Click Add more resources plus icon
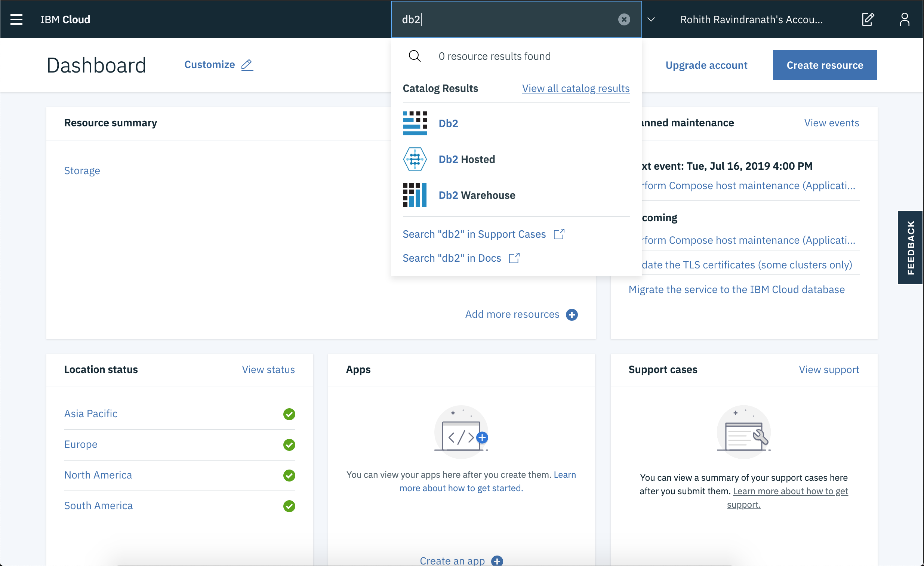This screenshot has height=566, width=924. click(x=572, y=315)
